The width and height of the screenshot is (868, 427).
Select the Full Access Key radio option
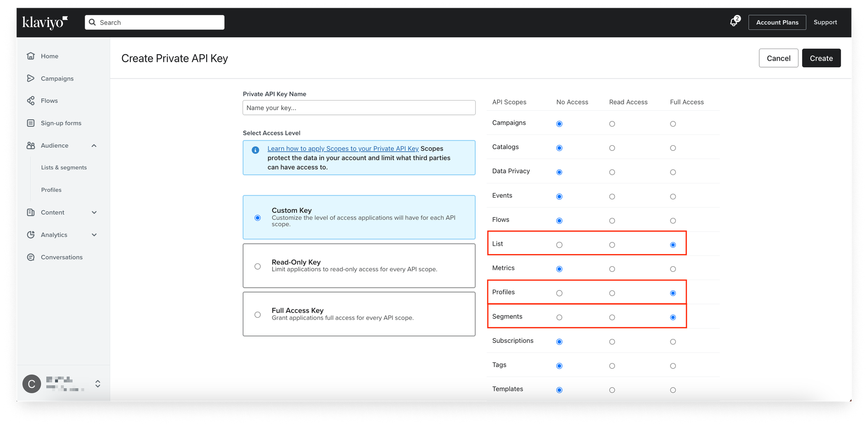pos(258,315)
